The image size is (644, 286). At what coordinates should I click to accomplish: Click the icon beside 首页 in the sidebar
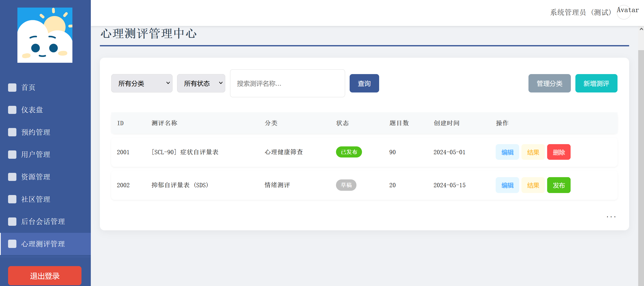pyautogui.click(x=12, y=87)
